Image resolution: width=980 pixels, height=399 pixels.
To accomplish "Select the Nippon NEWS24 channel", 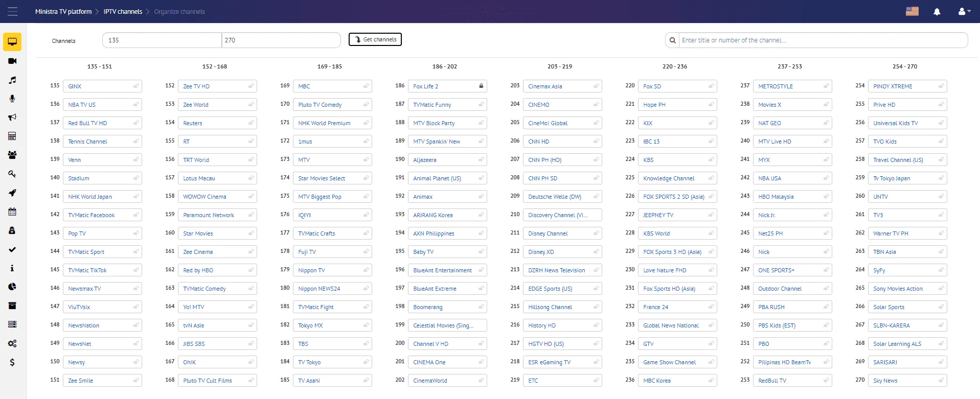I will (x=332, y=289).
